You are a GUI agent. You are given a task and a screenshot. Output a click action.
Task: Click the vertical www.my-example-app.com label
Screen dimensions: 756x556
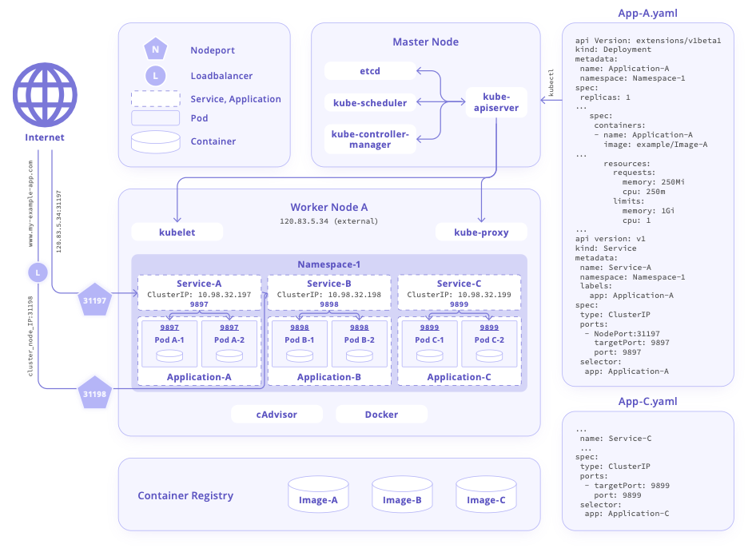pos(30,204)
